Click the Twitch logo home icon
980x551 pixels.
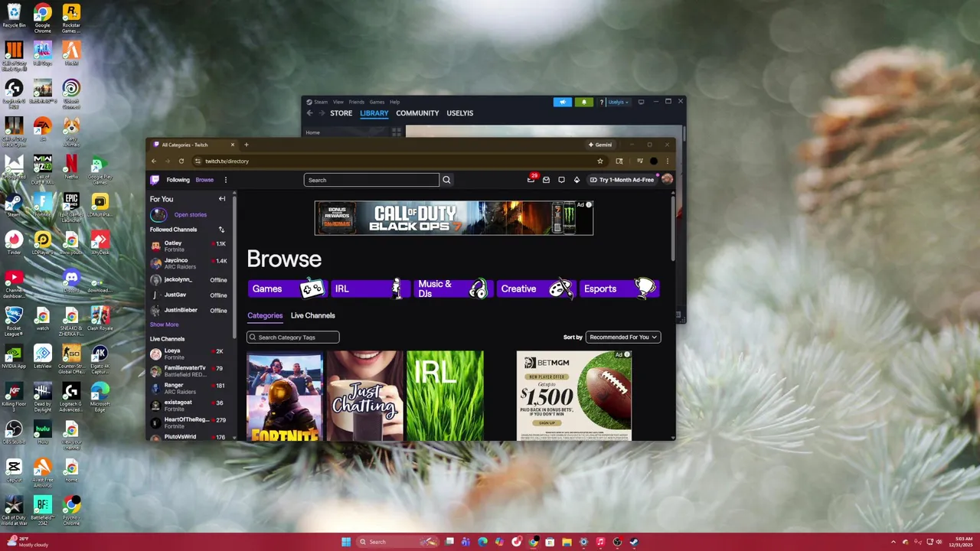[155, 180]
